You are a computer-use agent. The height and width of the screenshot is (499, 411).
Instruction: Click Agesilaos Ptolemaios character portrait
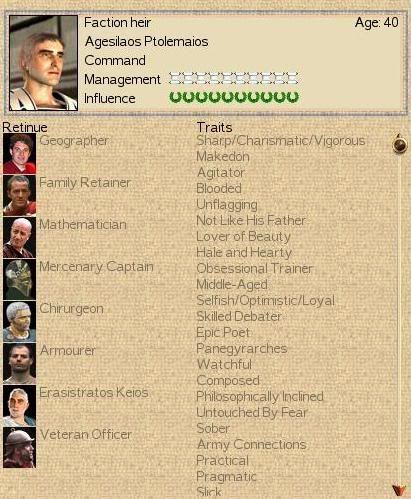(43, 63)
